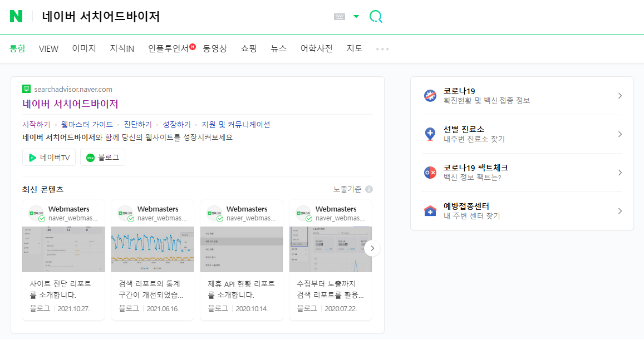Screen dimensions: 644x339
Task: Follow the 시작하기 sublink
Action: (36, 125)
